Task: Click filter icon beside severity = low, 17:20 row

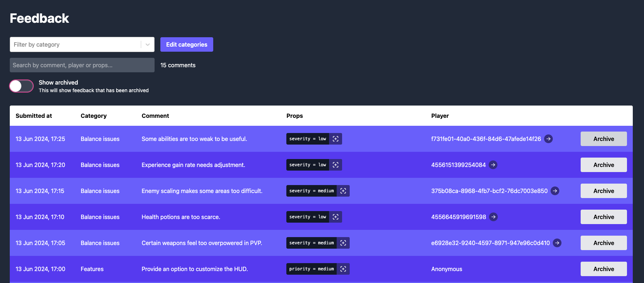Action: pos(336,165)
